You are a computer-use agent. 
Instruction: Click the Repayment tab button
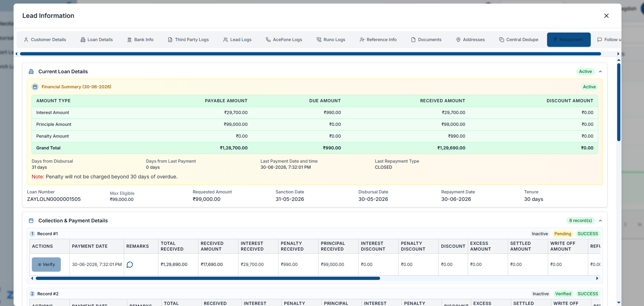569,40
